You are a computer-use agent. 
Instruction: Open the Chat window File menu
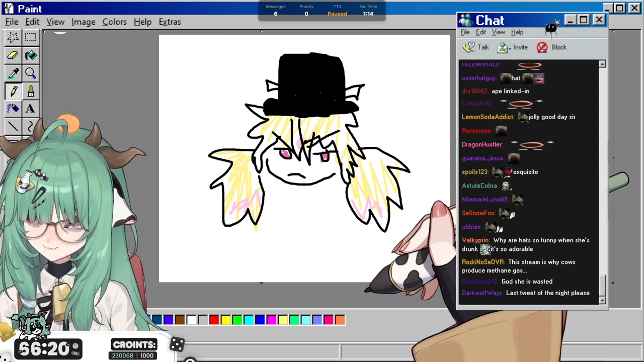[465, 32]
